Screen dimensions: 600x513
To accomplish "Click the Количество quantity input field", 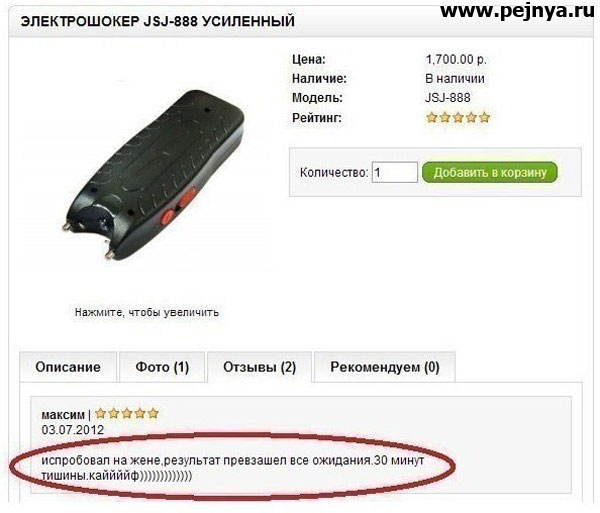I will coord(395,172).
